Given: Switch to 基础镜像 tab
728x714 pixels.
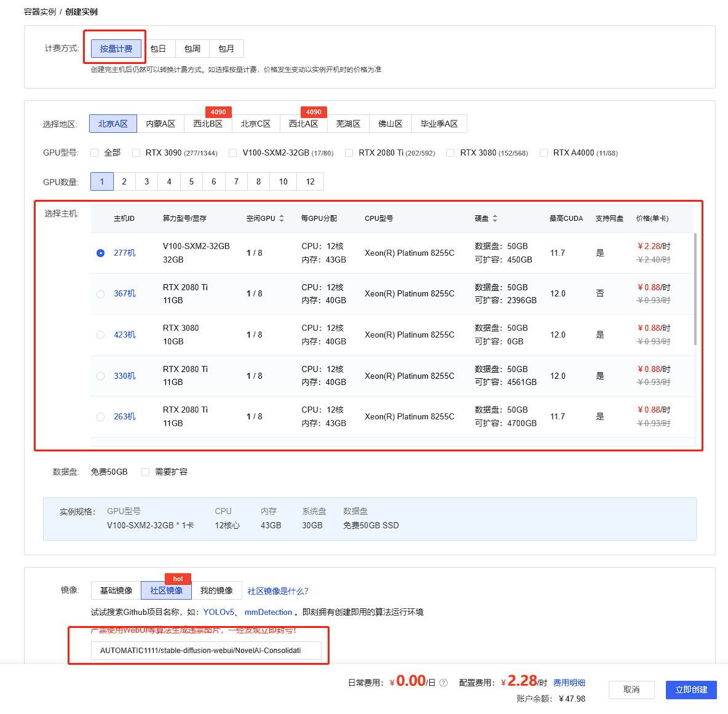Looking at the screenshot, I should coord(116,590).
